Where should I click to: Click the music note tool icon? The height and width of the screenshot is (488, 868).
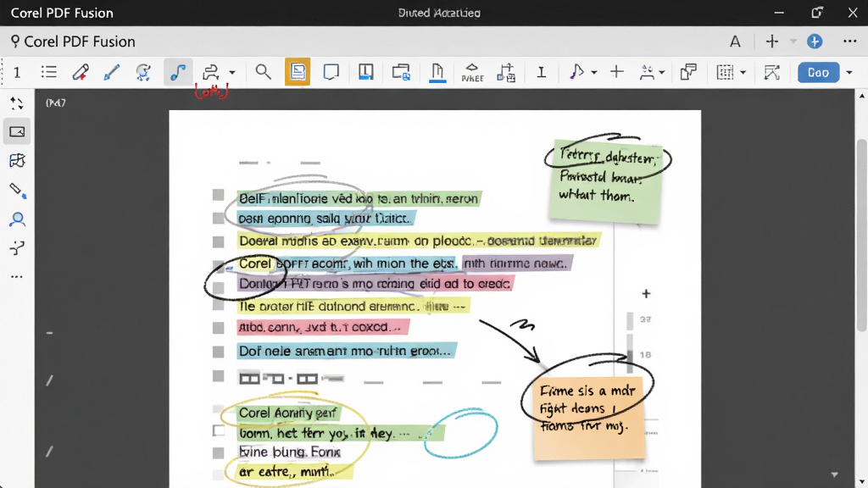[x=576, y=72]
